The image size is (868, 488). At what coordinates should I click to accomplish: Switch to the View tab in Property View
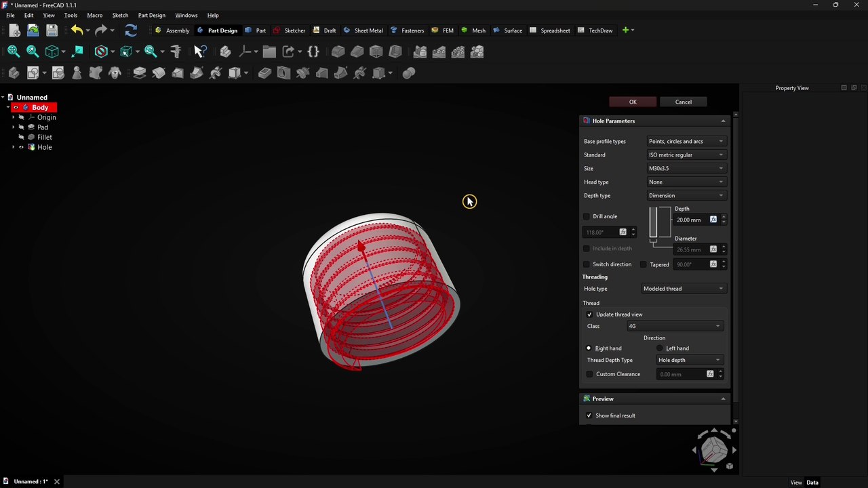point(796,483)
